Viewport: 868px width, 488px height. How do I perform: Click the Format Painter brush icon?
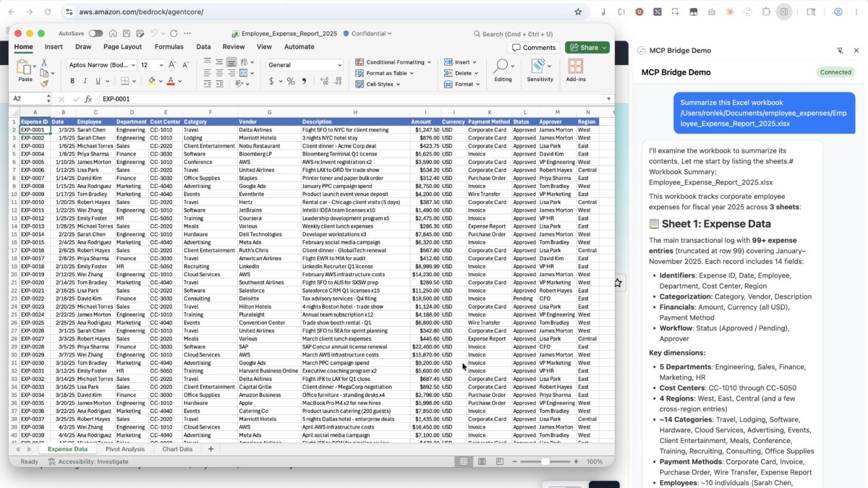point(43,84)
